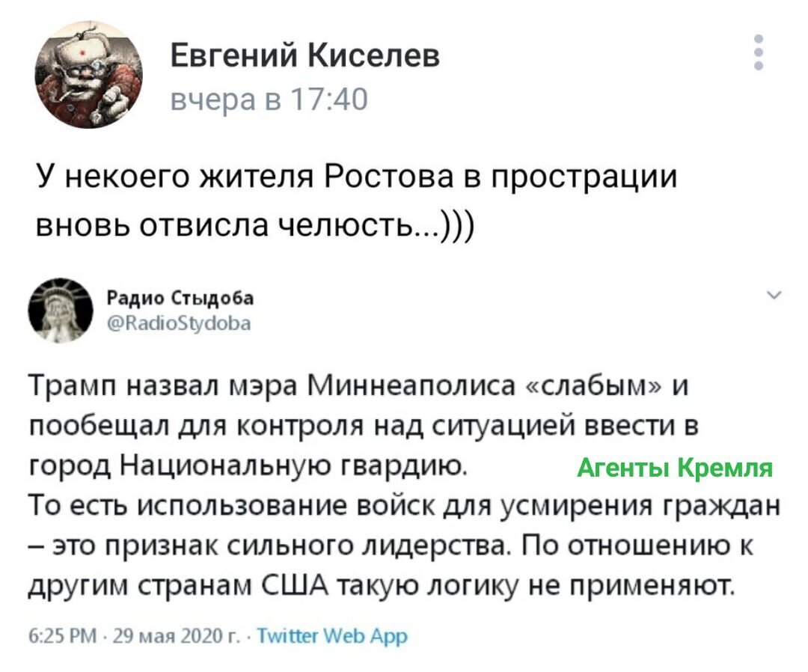Open the three-dot post options menu
Viewport: 808px width, 672px height.
pos(758,52)
